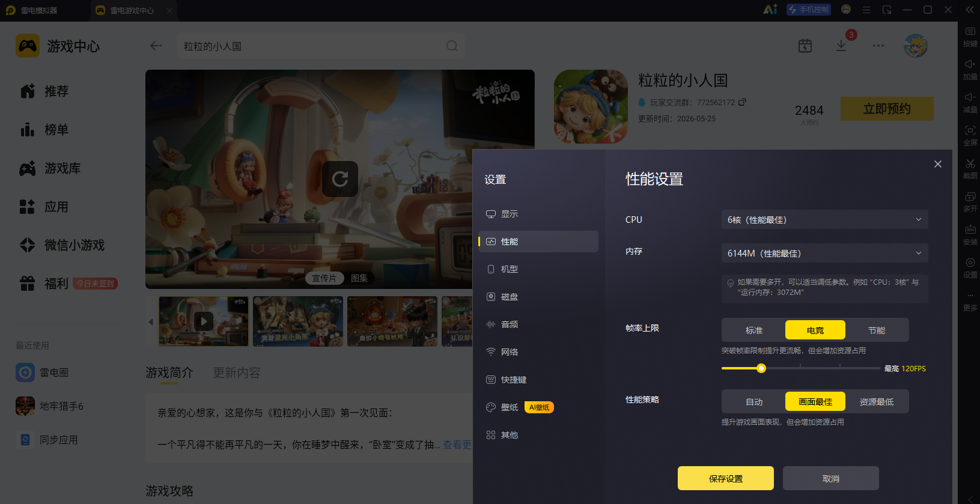The image size is (980, 504).
Task: Click the magnifier icon in the search box
Action: (452, 46)
